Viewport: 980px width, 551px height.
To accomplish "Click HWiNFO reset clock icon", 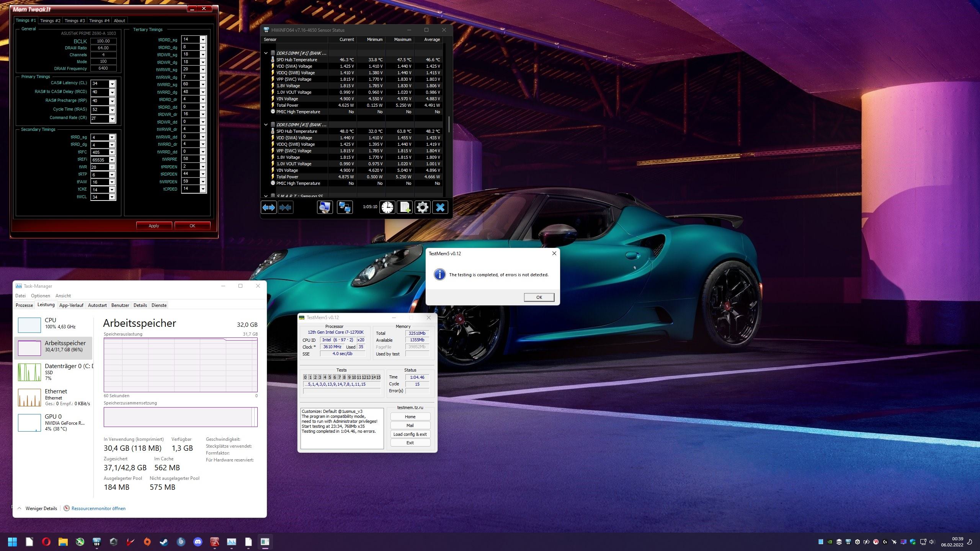I will [x=387, y=207].
